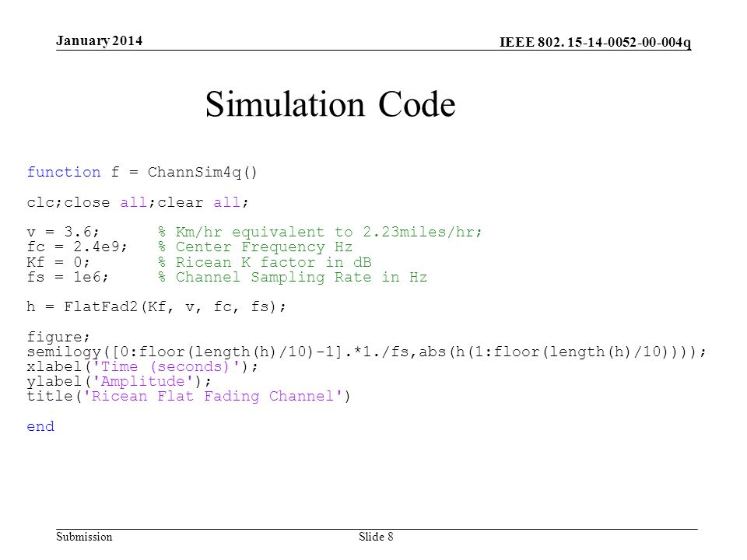Click the 'h = FlatFad2(Kf, v, fc, fs);' line
The height and width of the screenshot is (560, 747).
(x=156, y=306)
